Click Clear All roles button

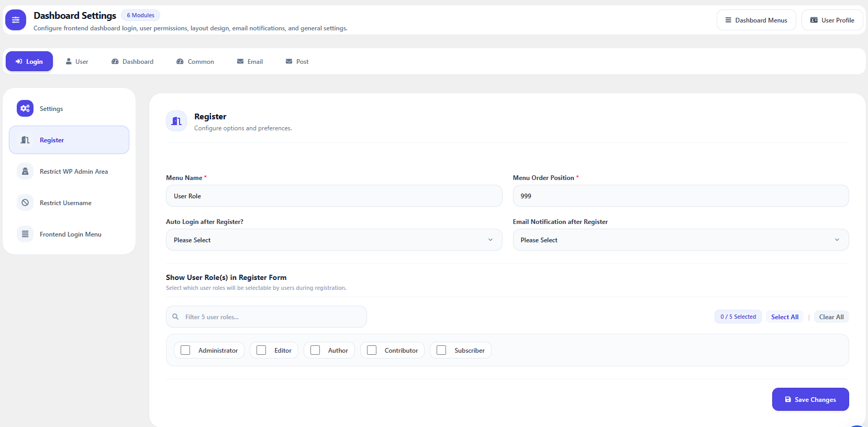point(831,317)
